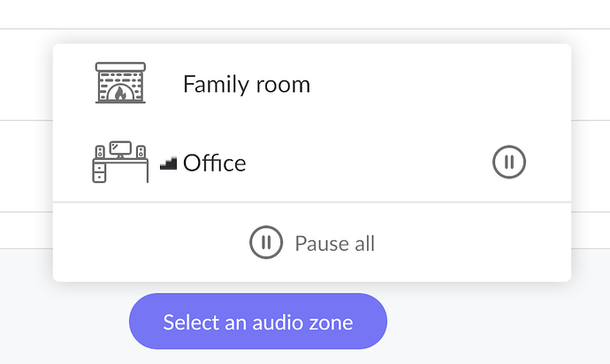This screenshot has height=364, width=610.
Task: Pause playback in the Office zone
Action: click(x=509, y=162)
